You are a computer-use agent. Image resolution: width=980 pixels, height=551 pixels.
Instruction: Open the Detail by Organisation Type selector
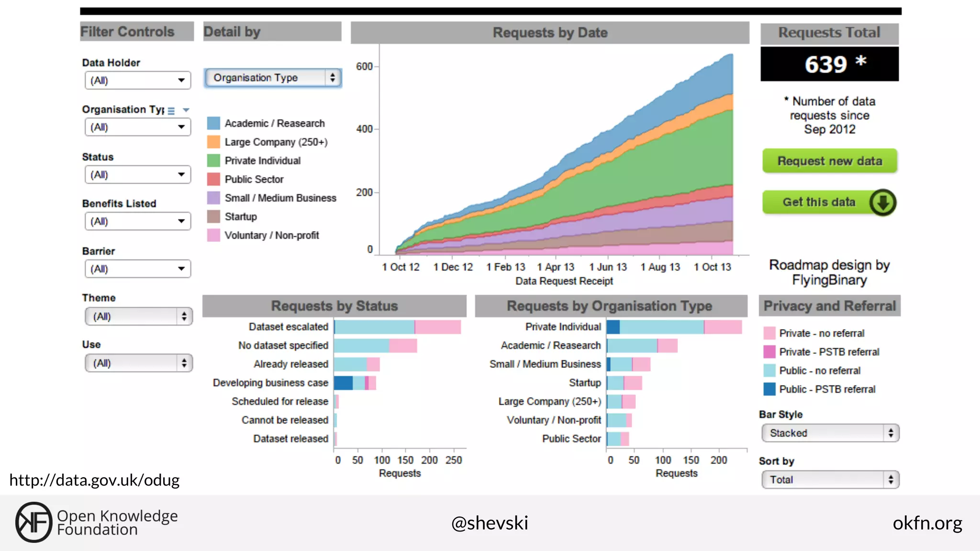coord(273,78)
